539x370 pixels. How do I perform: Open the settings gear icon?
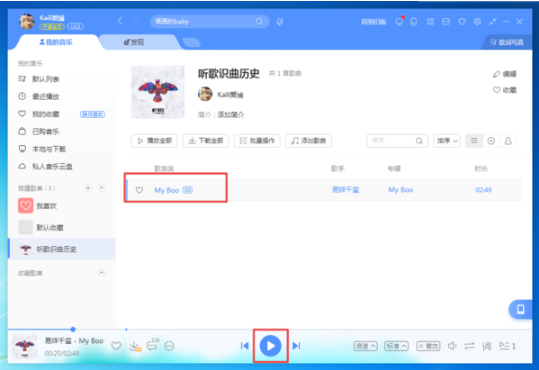click(x=477, y=22)
